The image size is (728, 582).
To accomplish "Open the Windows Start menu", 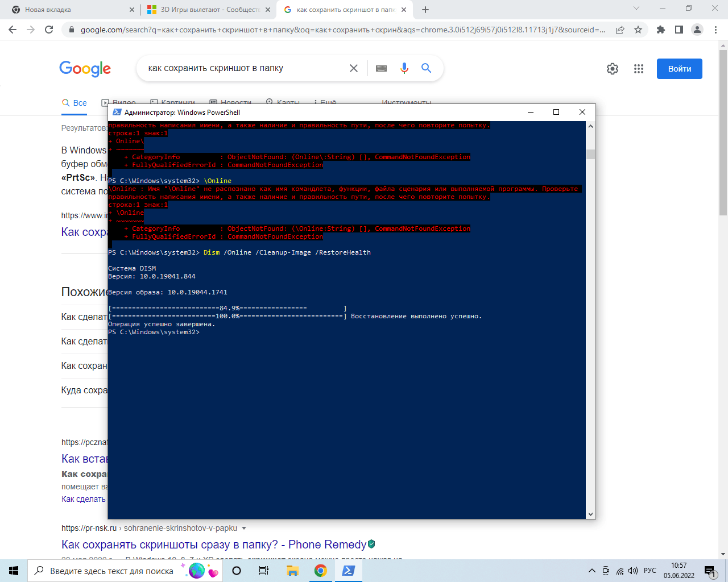I will pos(14,571).
